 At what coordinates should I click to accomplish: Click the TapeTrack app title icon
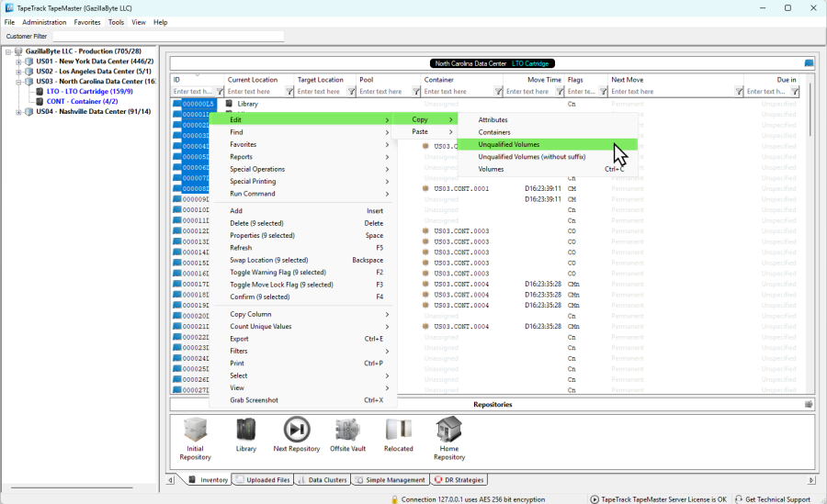tap(9, 8)
